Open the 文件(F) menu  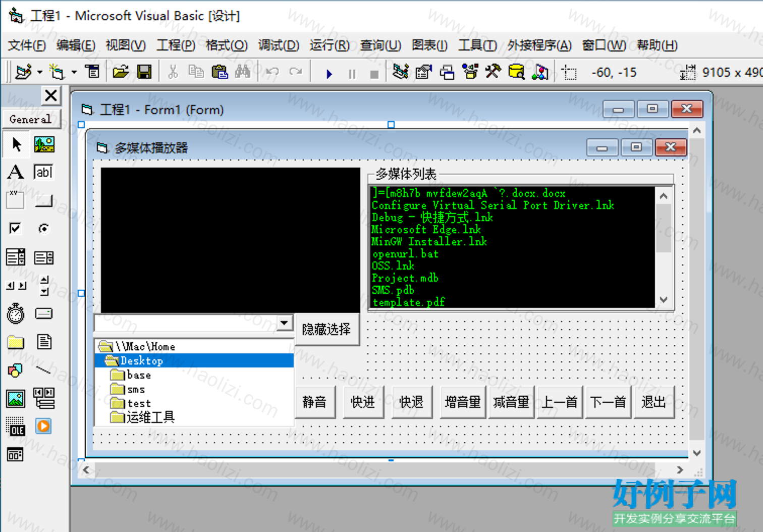point(26,45)
